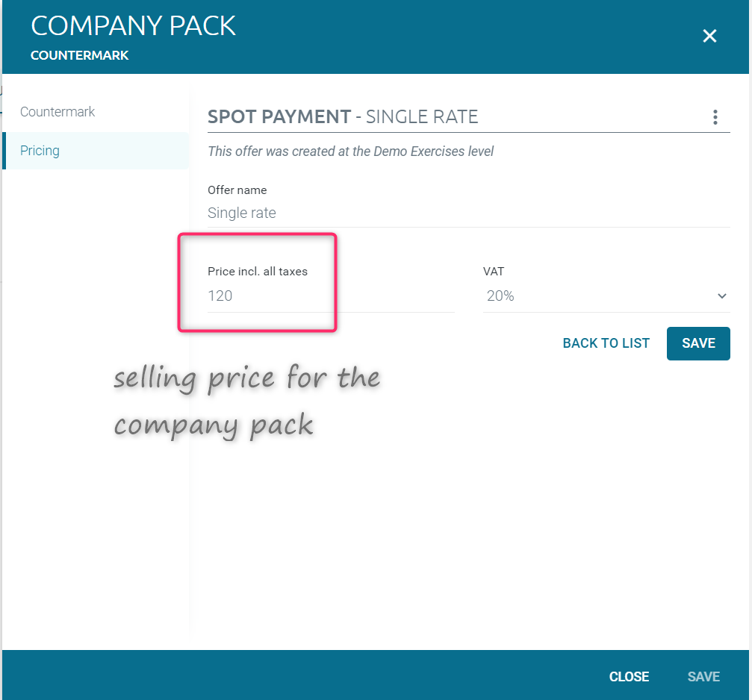Screen dimensions: 752x700
Task: Click the COUNTERMARK subtitle in the header
Action: (x=79, y=56)
